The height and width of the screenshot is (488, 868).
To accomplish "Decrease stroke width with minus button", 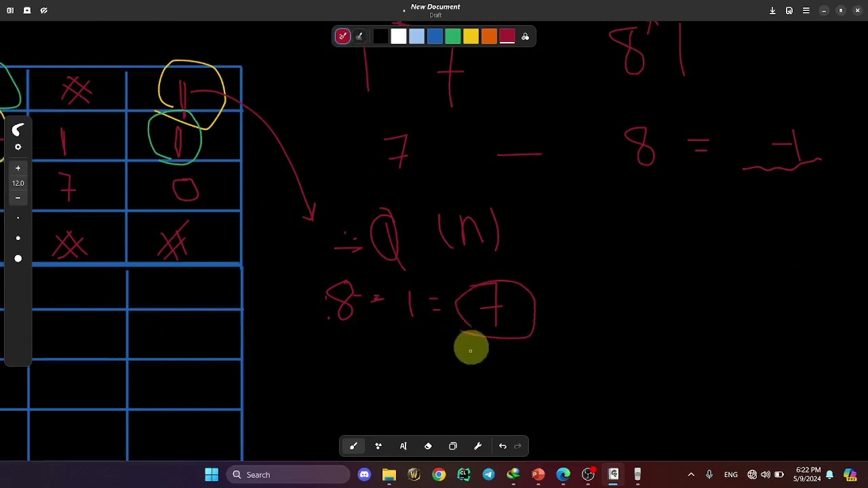I will [18, 198].
